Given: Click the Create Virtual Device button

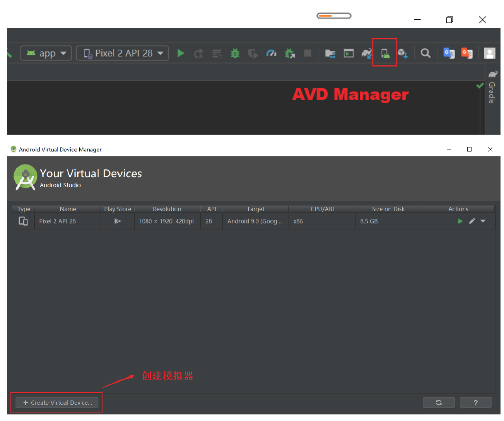Looking at the screenshot, I should coord(57,402).
